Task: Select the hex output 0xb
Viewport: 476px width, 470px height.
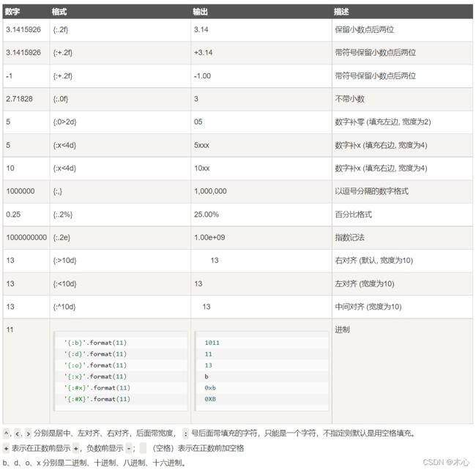Action: 210,388
